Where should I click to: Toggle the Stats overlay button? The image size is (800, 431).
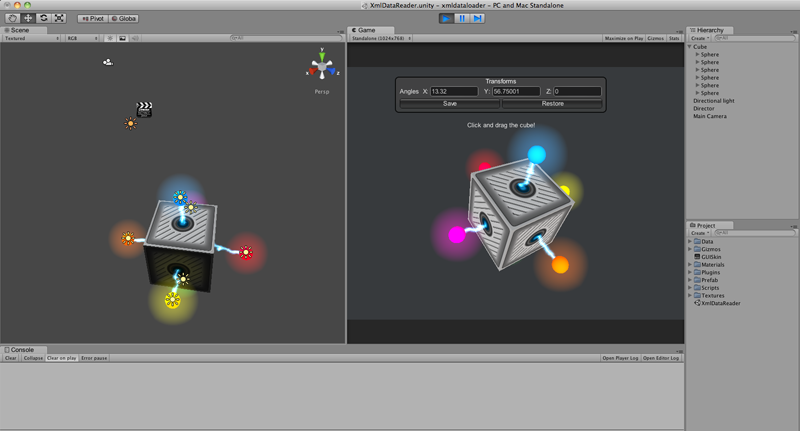coord(674,38)
